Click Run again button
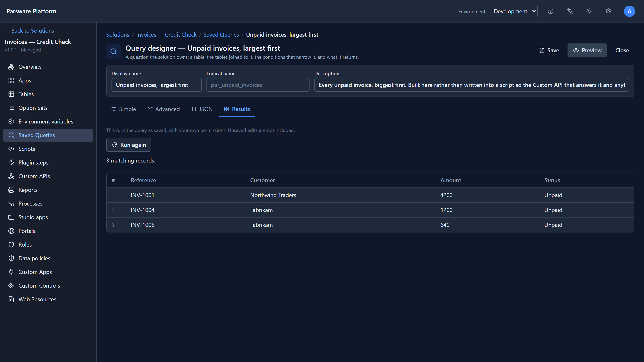 [x=129, y=145]
